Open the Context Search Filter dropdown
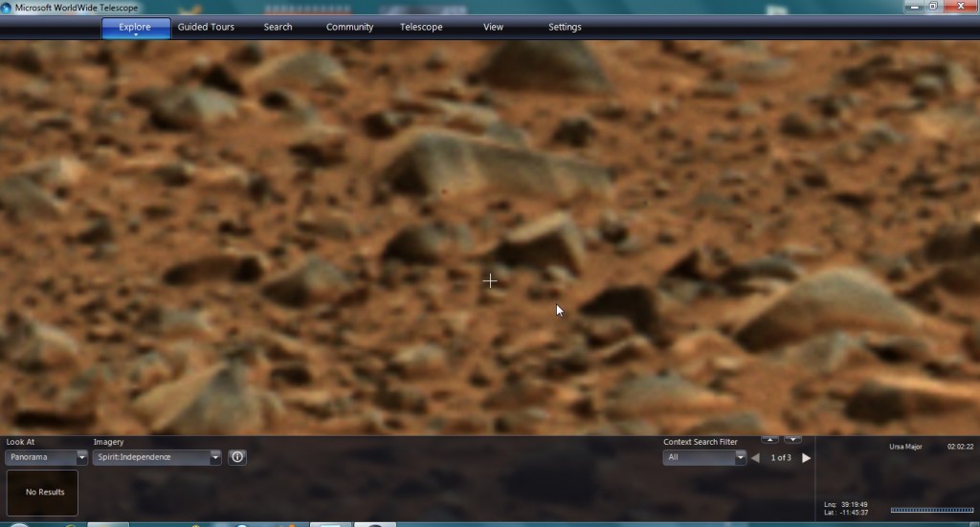 [x=740, y=458]
